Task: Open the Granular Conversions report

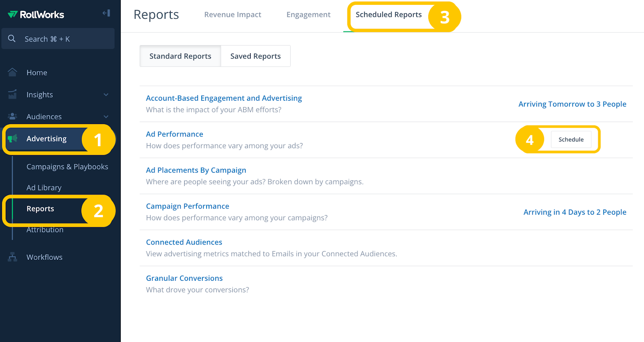Action: [184, 278]
